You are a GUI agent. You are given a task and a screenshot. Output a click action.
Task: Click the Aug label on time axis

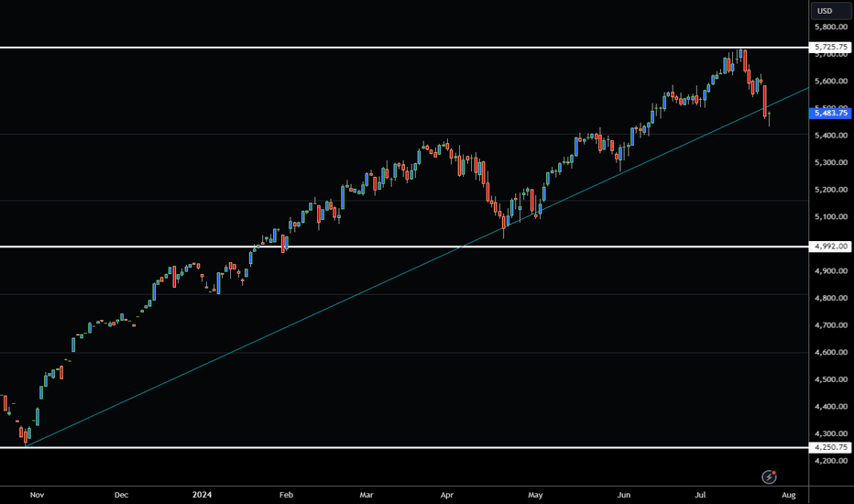point(789,495)
